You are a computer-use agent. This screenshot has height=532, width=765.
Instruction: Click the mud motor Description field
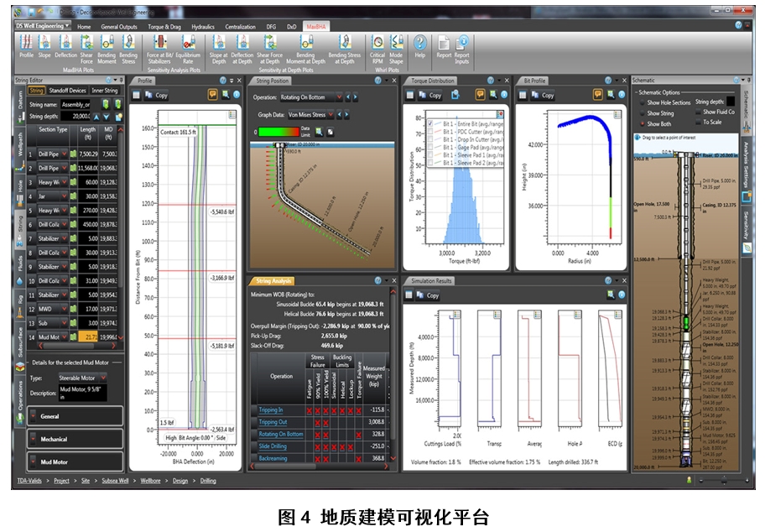pos(82,394)
